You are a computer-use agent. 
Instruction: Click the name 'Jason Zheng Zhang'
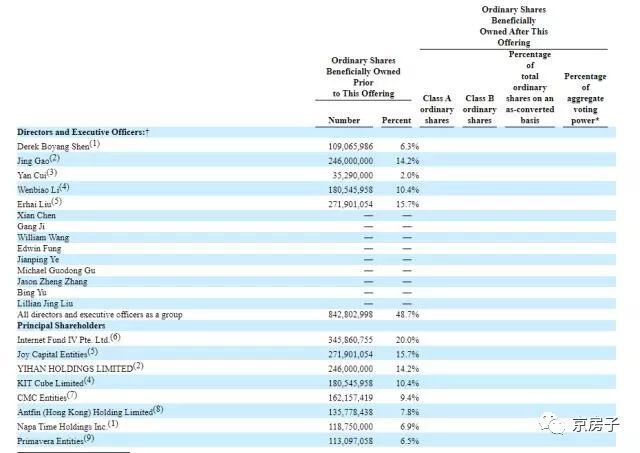52,282
